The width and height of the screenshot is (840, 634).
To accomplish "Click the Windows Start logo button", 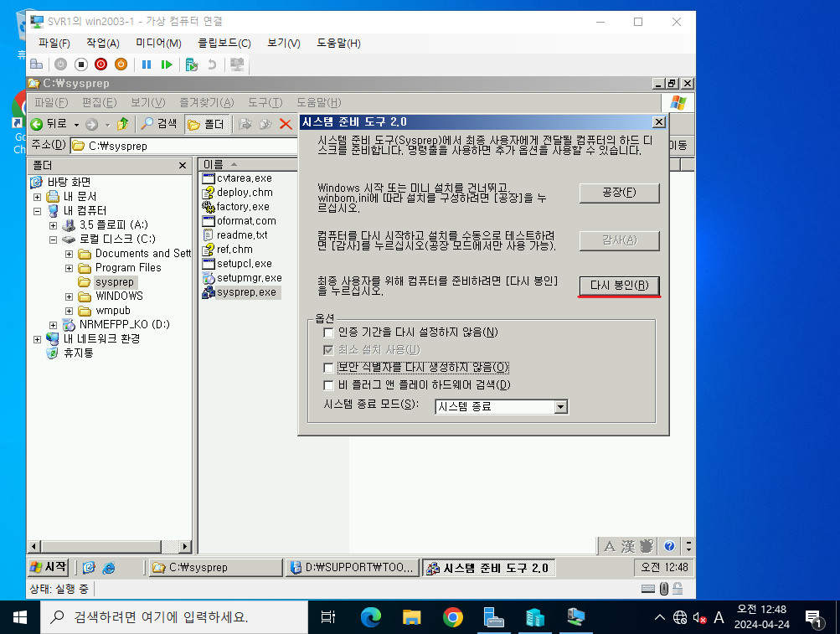I will click(20, 617).
